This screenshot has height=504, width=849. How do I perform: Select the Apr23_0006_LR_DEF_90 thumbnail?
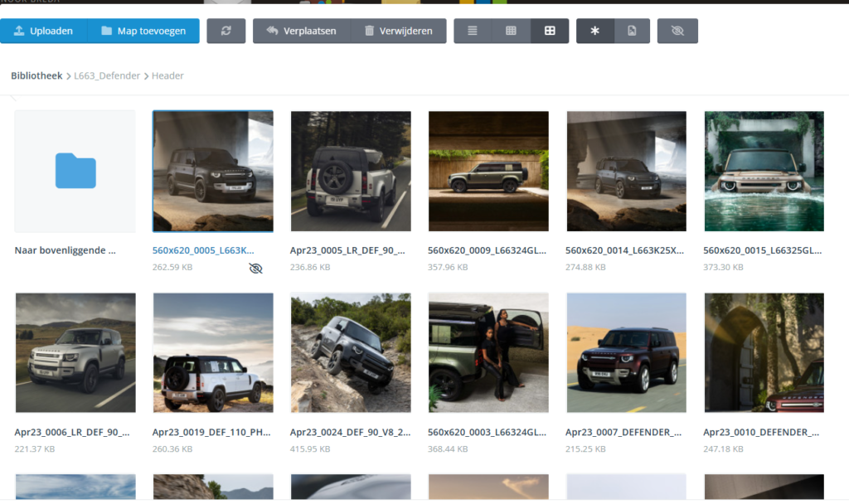point(75,352)
